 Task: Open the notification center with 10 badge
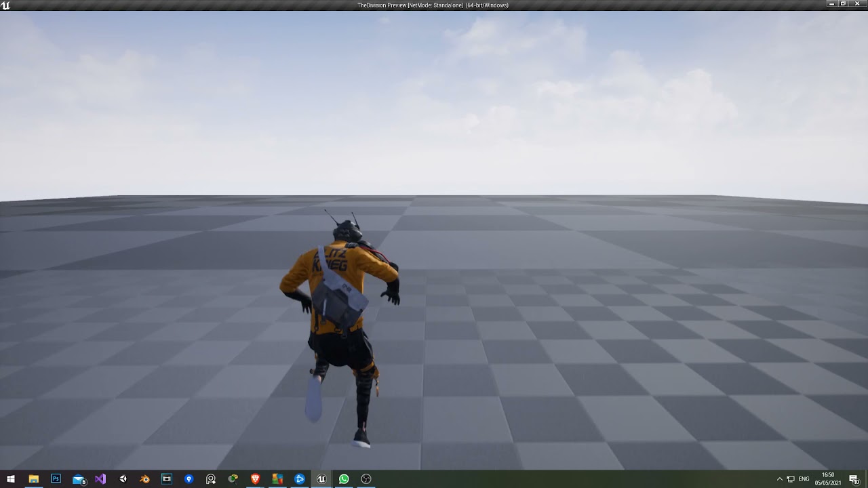[x=854, y=479]
